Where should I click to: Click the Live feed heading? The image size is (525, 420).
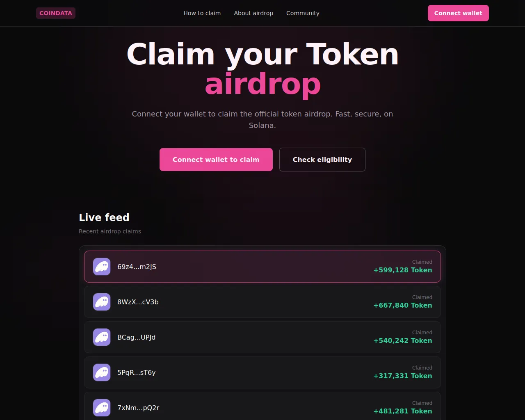pyautogui.click(x=104, y=217)
